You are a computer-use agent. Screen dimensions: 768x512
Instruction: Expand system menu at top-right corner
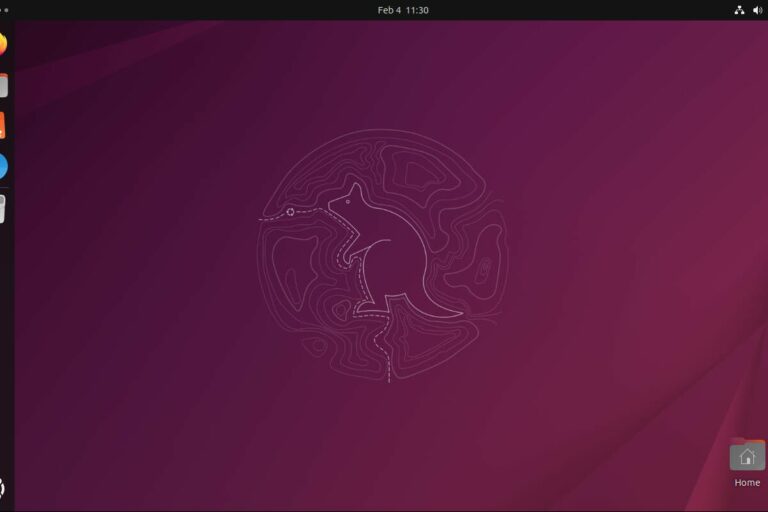[x=748, y=10]
